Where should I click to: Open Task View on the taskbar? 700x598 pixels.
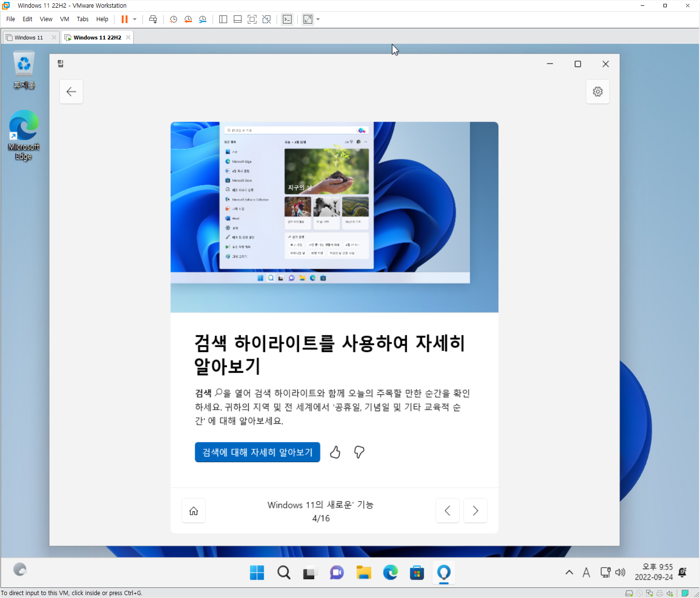coord(309,572)
